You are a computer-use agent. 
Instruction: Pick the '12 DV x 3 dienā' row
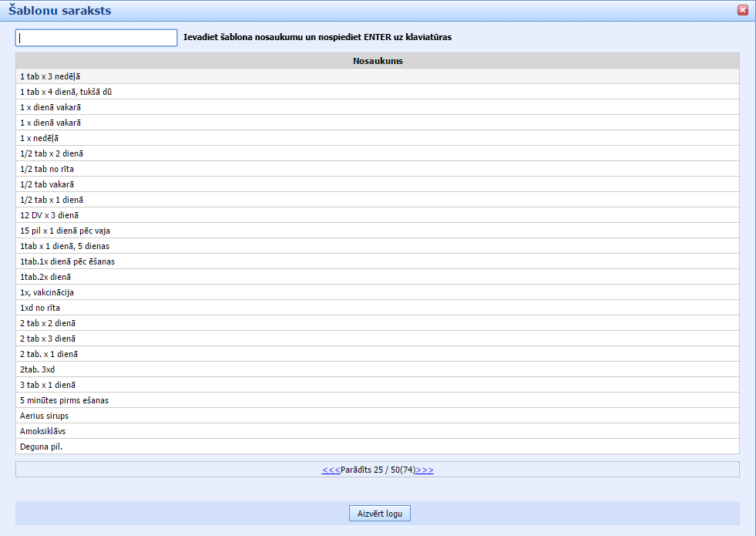click(x=49, y=215)
